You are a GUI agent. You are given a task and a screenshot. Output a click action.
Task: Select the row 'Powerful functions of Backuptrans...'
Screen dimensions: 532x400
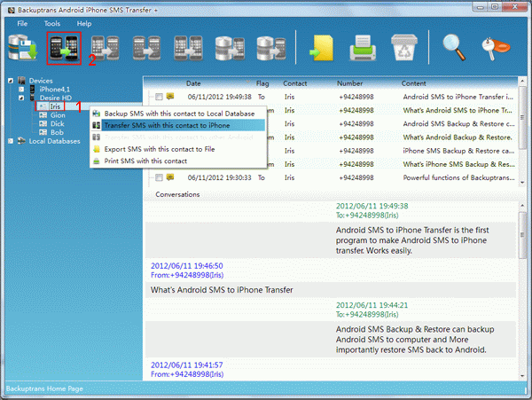click(x=332, y=177)
